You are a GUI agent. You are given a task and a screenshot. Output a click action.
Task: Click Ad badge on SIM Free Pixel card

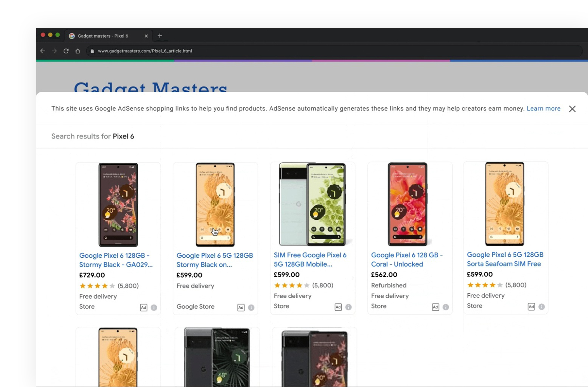[x=338, y=307]
